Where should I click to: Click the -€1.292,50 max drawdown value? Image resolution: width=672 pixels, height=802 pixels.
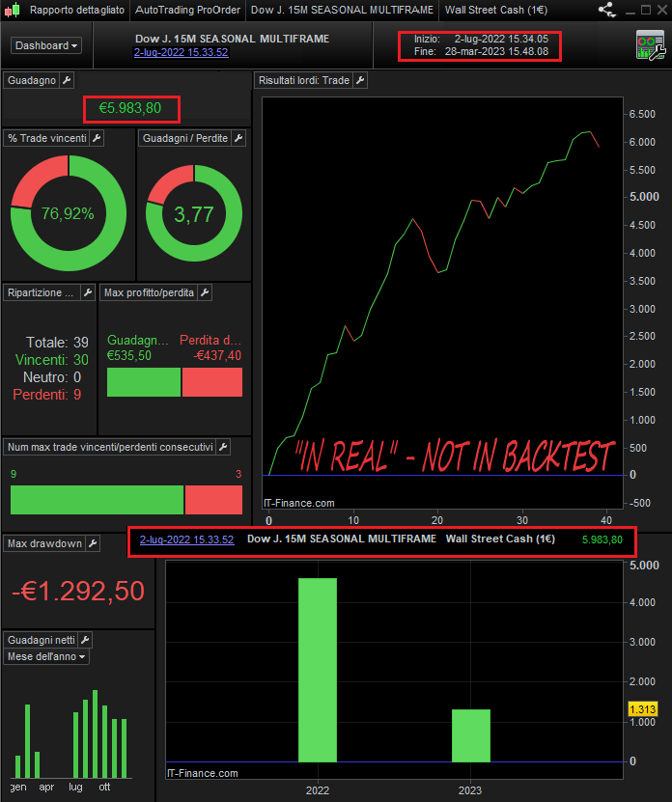(x=78, y=592)
